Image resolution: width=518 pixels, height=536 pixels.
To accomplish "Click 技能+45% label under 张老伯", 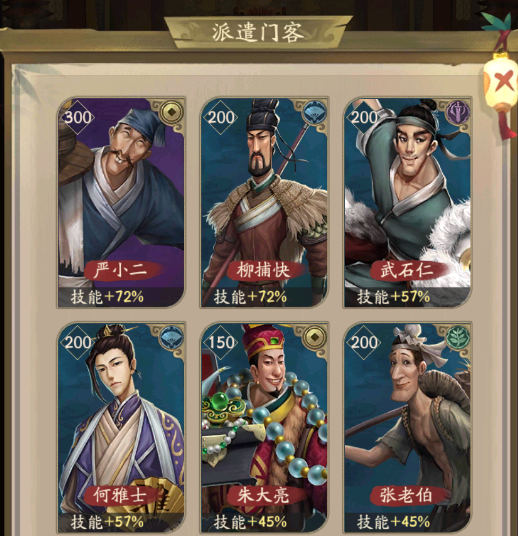I will point(393,522).
